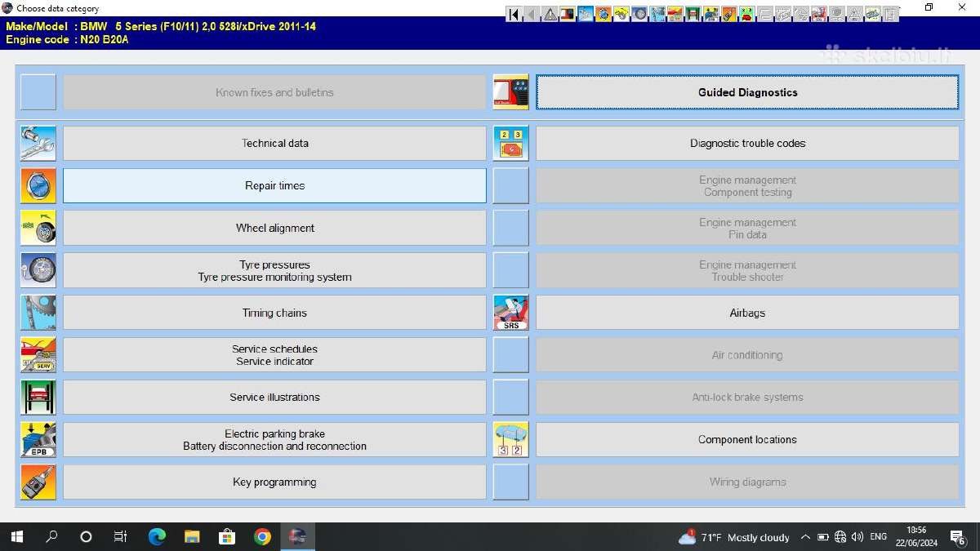
Task: Click the greyed Wiring diagrams button
Action: (747, 482)
